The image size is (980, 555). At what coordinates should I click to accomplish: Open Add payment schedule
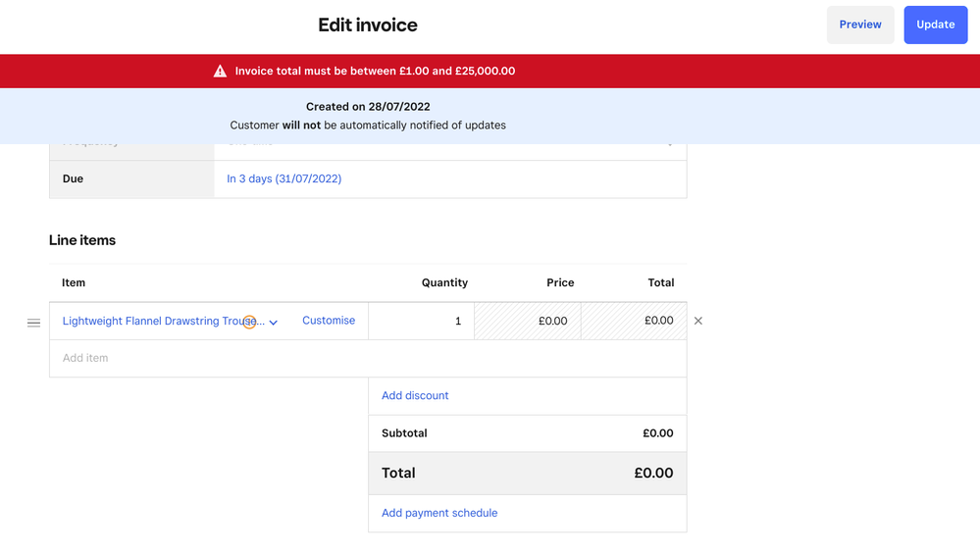click(x=439, y=513)
